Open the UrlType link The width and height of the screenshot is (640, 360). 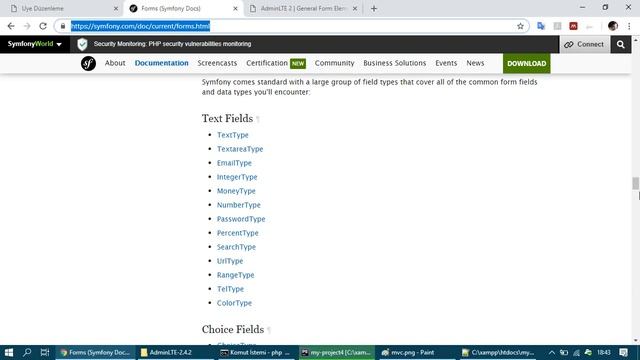point(230,261)
